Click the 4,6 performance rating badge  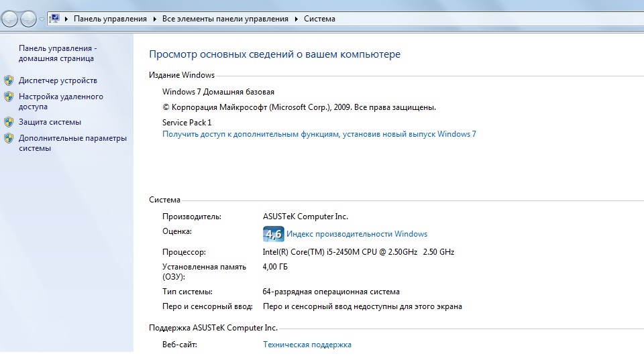[273, 234]
